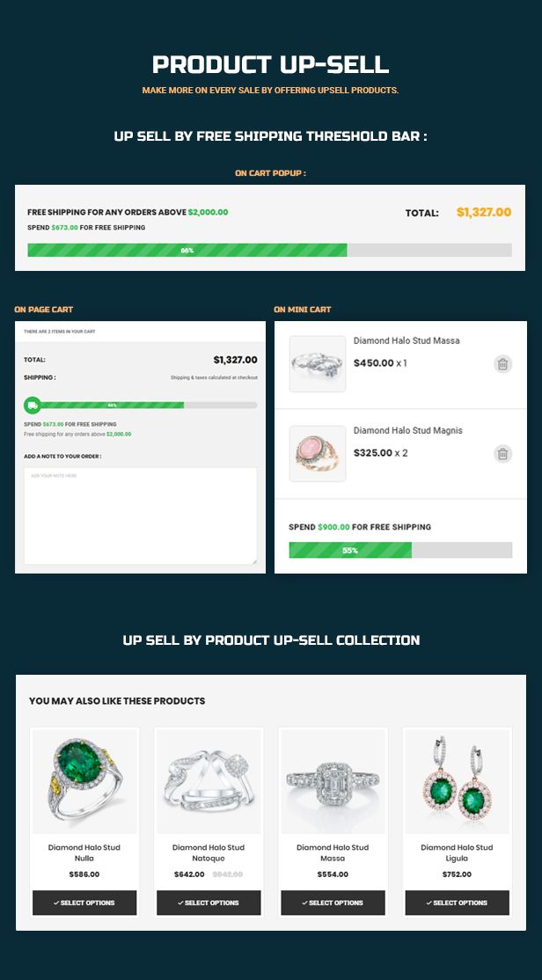Open the emerald drop earrings product image
This screenshot has height=980, width=542.
tap(457, 781)
